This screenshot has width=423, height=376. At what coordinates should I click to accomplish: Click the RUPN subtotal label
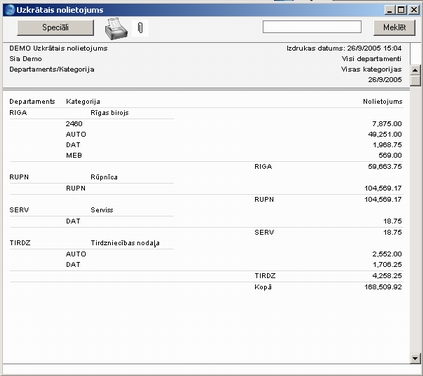click(x=264, y=199)
